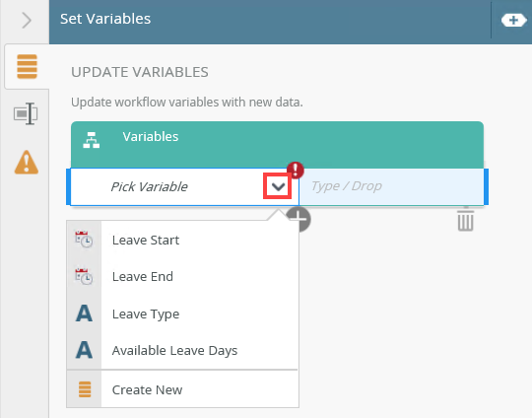Open the Errors warning triangle tab
This screenshot has height=418, width=532.
point(27,163)
